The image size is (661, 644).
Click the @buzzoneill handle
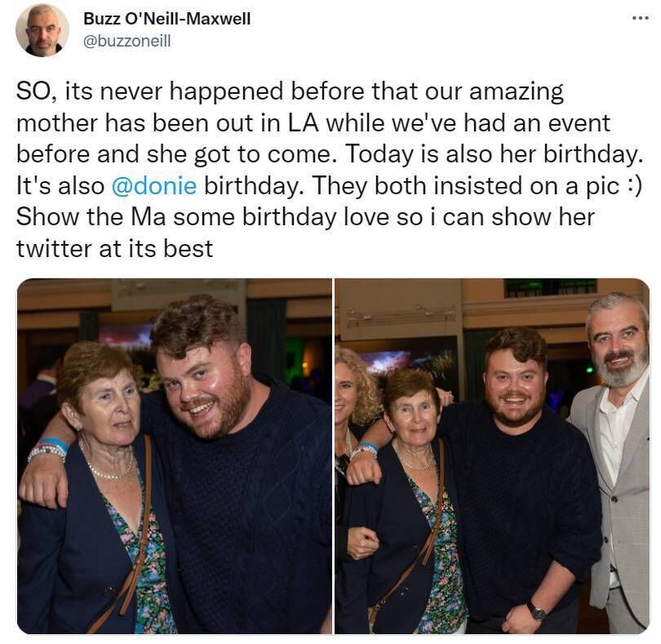(127, 41)
